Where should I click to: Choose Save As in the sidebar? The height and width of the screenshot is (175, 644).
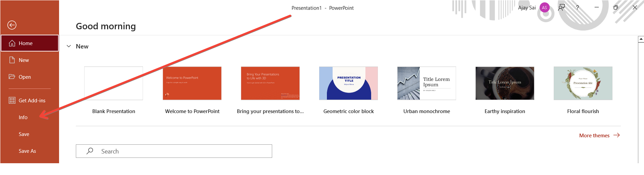27,151
